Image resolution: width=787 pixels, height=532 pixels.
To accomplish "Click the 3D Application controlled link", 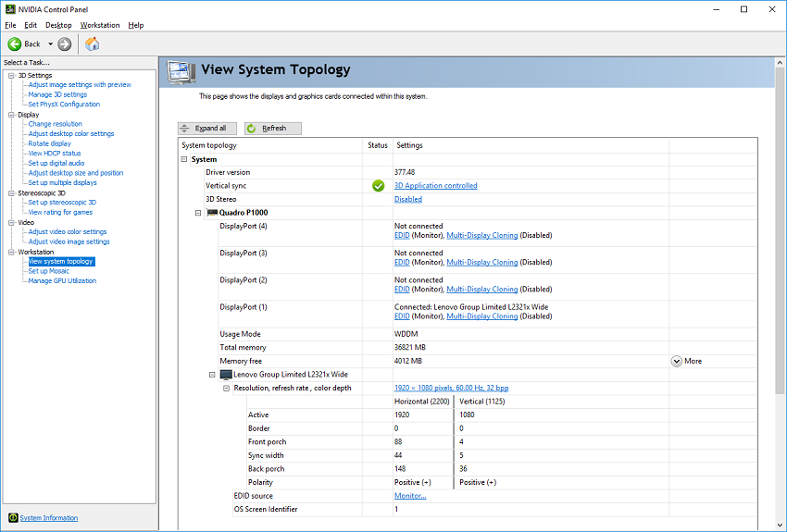I will (436, 186).
